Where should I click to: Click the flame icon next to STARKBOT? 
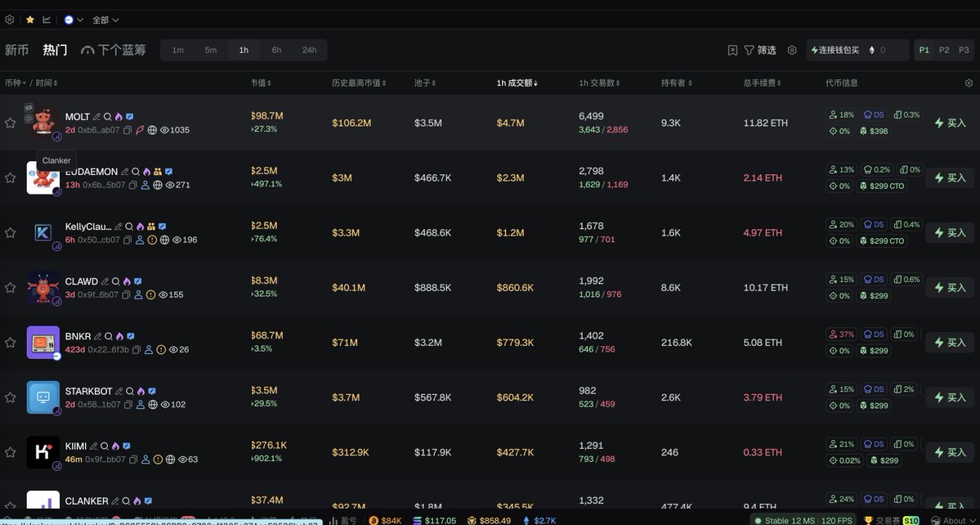[x=141, y=391]
